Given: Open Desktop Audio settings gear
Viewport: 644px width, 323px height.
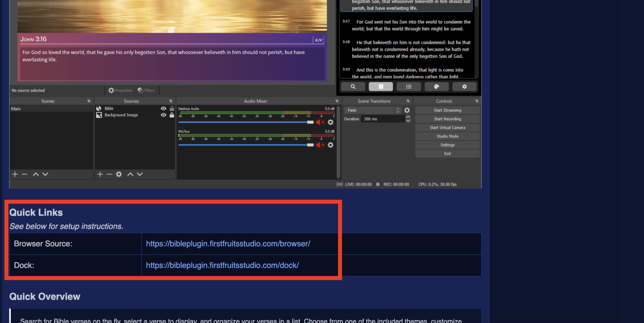Looking at the screenshot, I should tap(330, 122).
